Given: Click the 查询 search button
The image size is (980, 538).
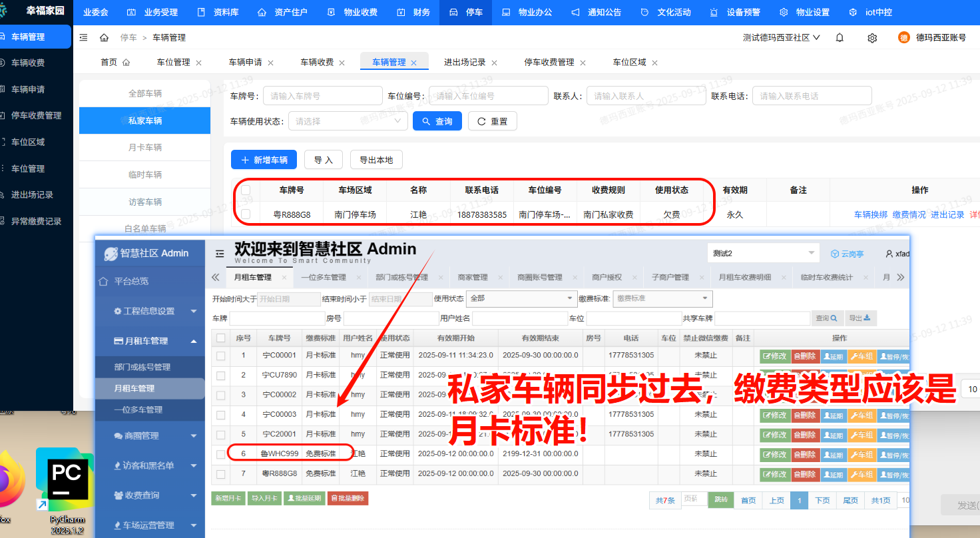Looking at the screenshot, I should coord(437,121).
